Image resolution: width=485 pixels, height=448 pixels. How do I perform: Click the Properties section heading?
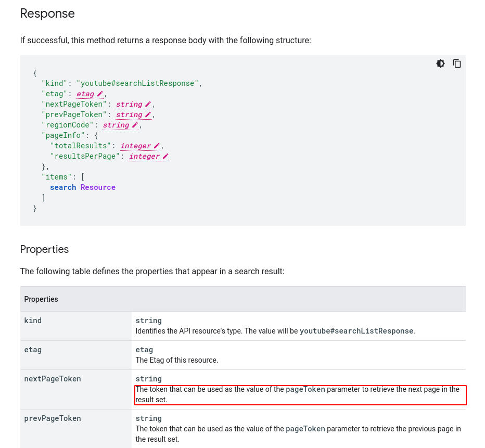point(44,249)
